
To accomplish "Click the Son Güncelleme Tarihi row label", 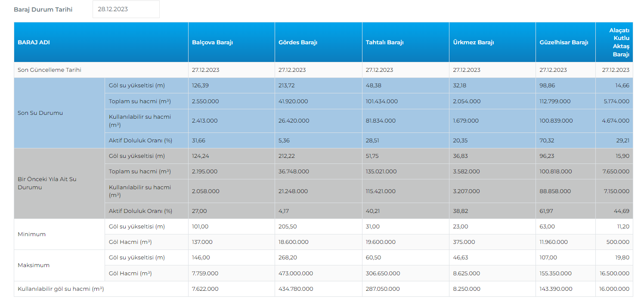I will 50,70.
